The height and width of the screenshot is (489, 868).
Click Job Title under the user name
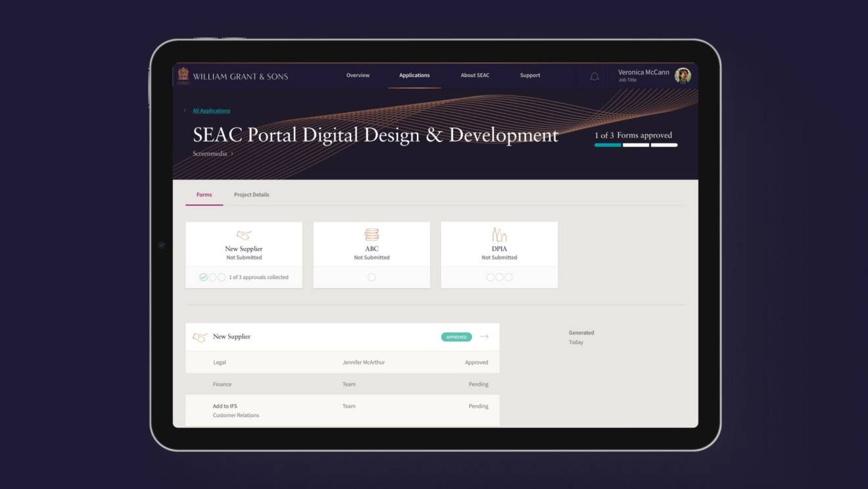click(x=627, y=80)
